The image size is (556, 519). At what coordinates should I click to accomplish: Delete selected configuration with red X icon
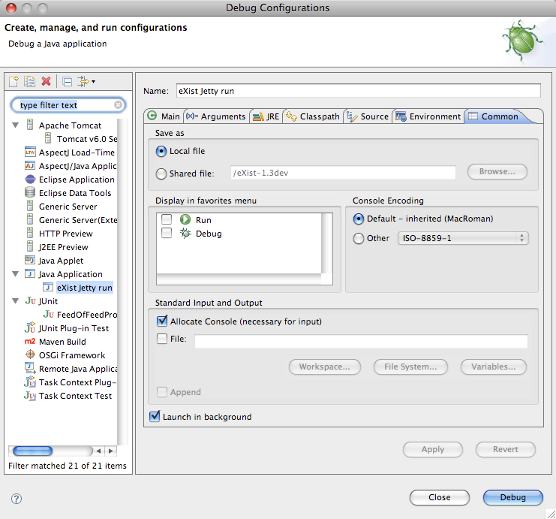click(x=46, y=82)
